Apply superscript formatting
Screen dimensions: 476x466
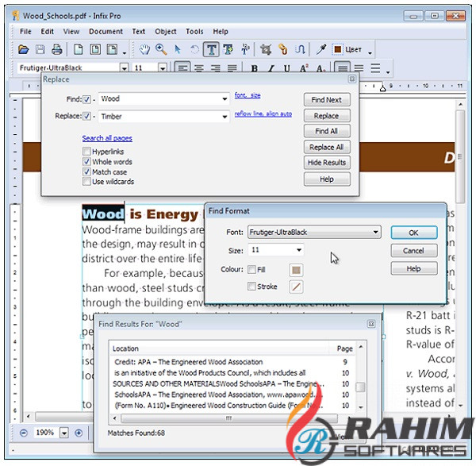coord(304,68)
